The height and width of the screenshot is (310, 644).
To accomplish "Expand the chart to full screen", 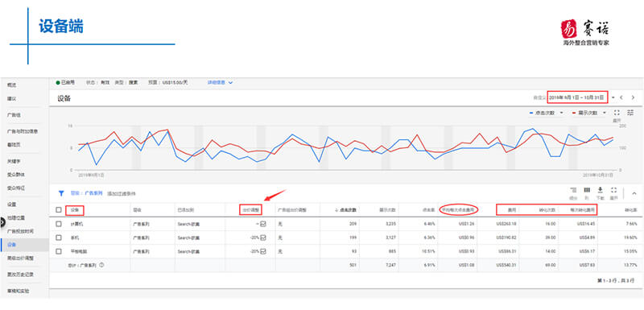I will [617, 113].
